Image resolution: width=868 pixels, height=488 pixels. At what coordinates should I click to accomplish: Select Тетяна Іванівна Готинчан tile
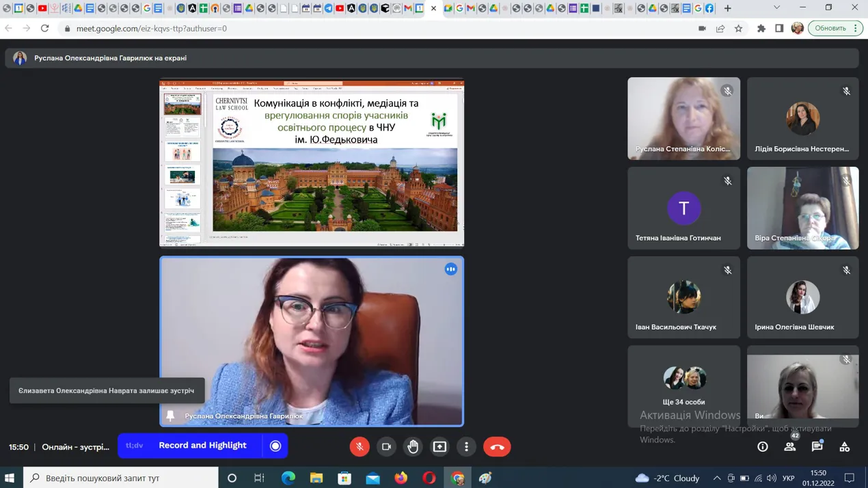(x=683, y=208)
